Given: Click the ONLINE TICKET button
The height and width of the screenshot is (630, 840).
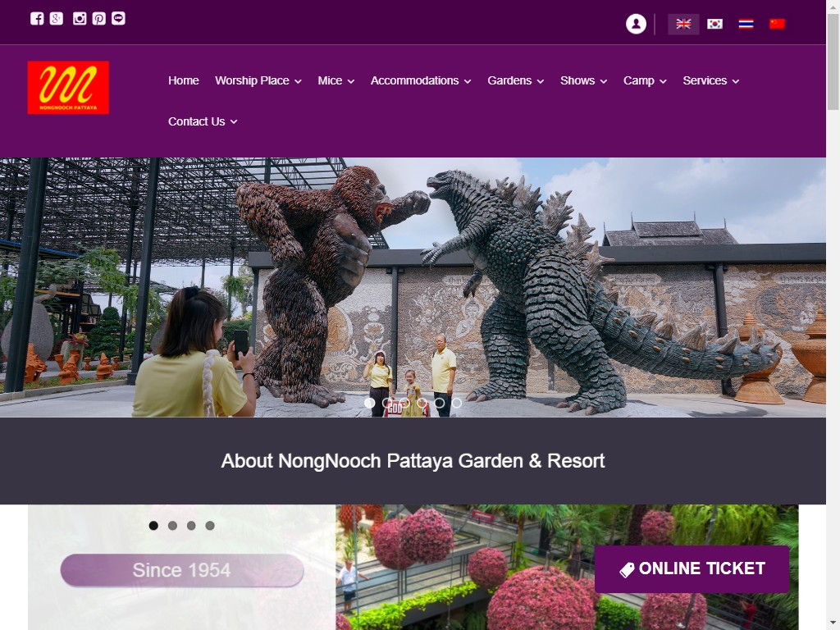Looking at the screenshot, I should (692, 569).
